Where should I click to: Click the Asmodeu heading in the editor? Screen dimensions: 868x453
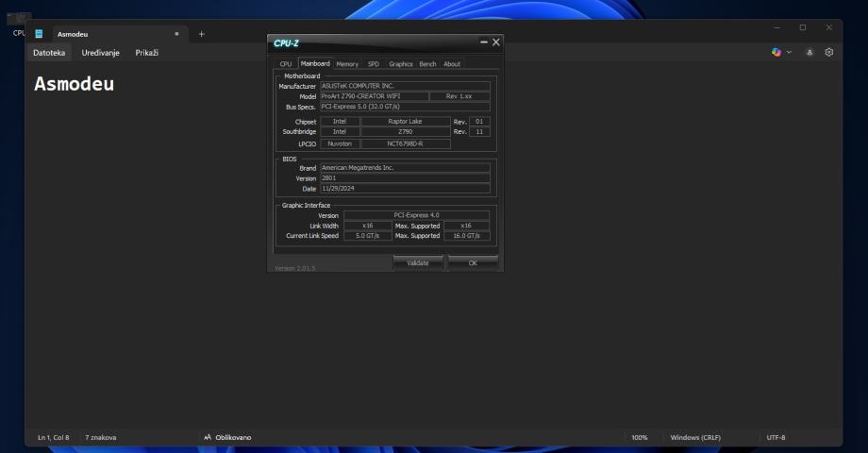coord(75,84)
